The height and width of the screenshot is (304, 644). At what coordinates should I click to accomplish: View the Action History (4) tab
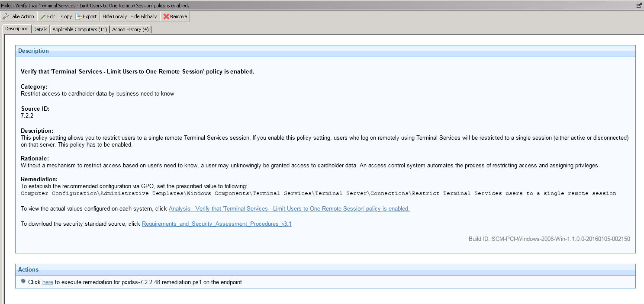pyautogui.click(x=130, y=29)
